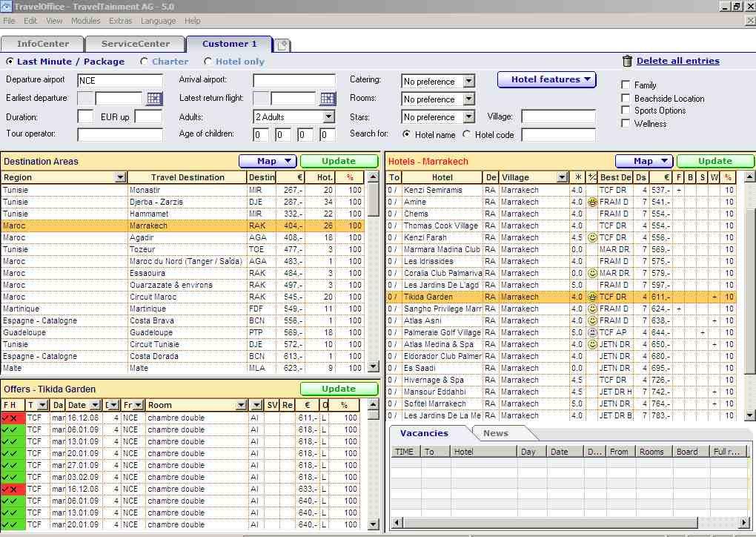756x537 pixels.
Task: Click the left scroll arrow in the Vacancies panel
Action: click(397, 522)
